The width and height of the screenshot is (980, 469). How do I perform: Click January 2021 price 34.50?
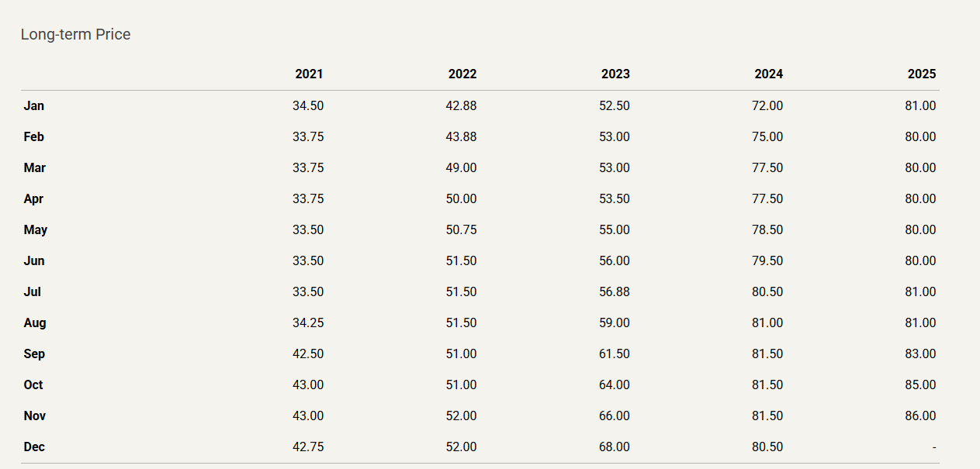(308, 105)
